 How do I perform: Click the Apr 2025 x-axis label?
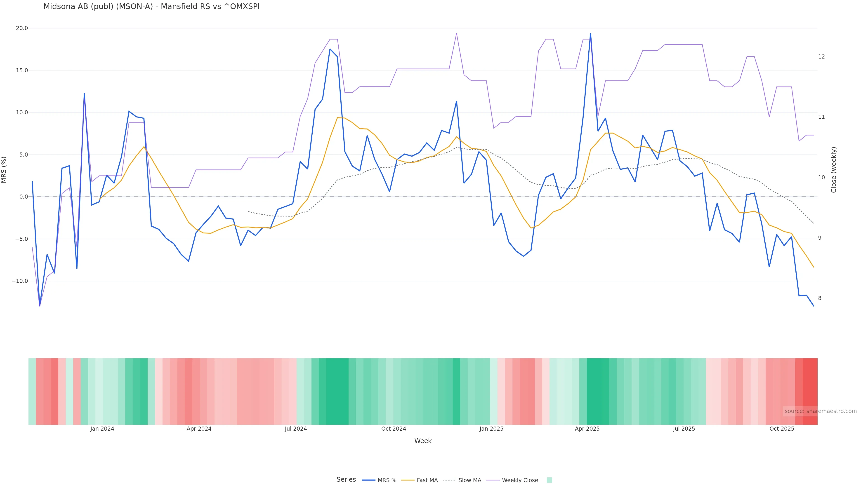point(587,429)
